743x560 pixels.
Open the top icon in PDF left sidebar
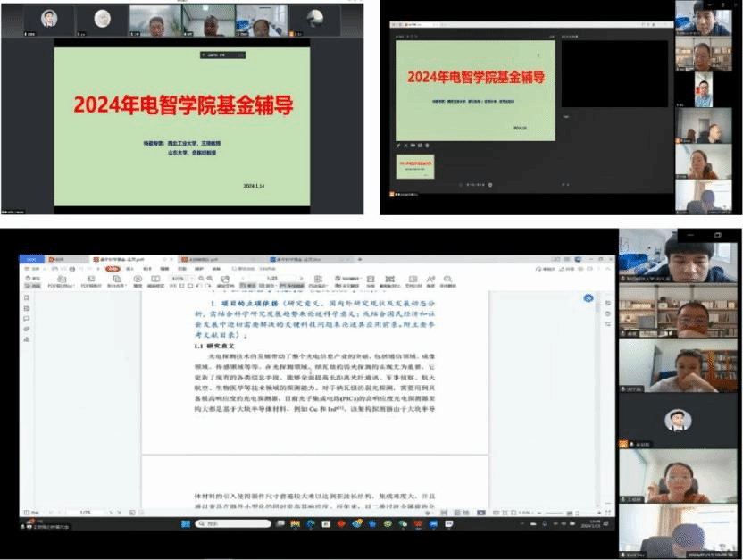coord(26,298)
